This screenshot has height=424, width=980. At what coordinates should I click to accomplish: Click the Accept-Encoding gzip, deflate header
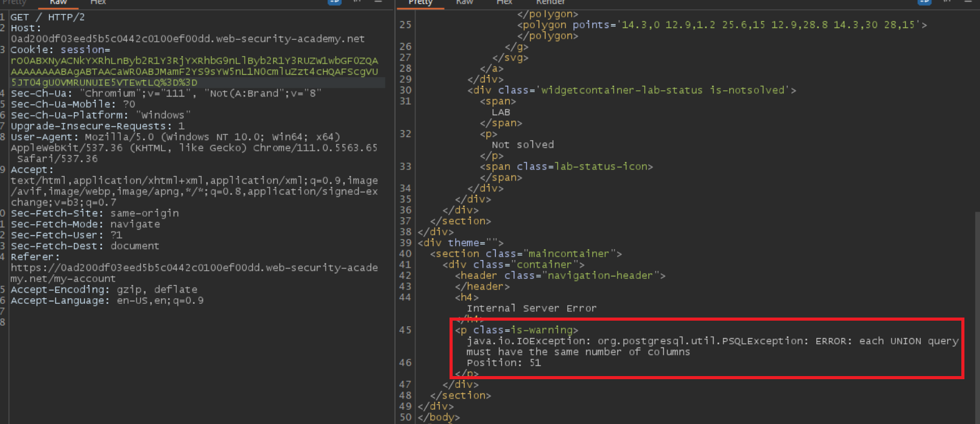click(104, 290)
